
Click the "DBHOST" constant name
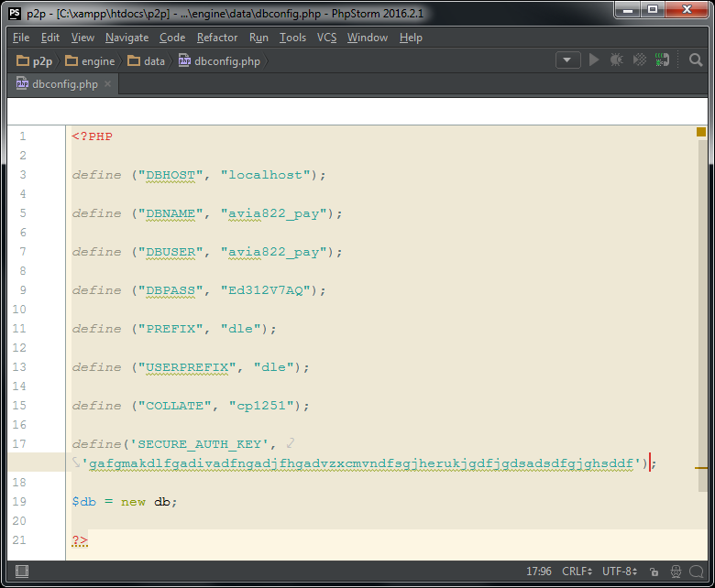(x=170, y=175)
